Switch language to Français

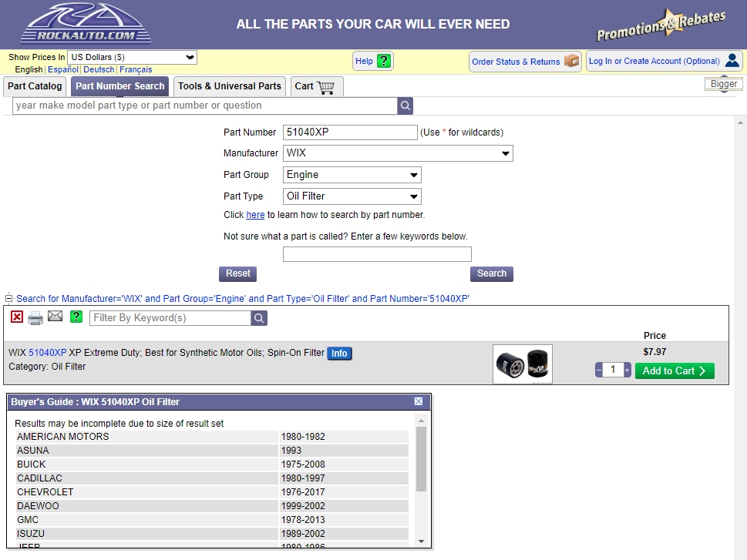click(x=136, y=69)
